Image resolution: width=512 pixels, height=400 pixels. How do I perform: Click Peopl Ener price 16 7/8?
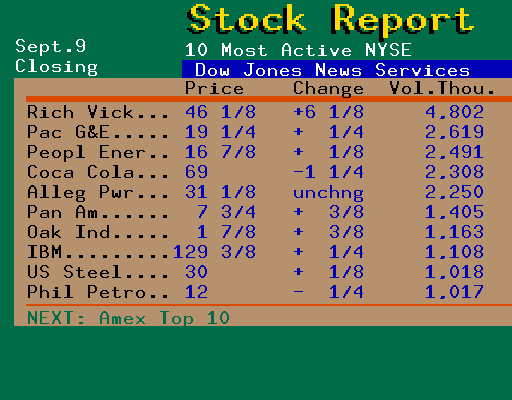(x=220, y=152)
